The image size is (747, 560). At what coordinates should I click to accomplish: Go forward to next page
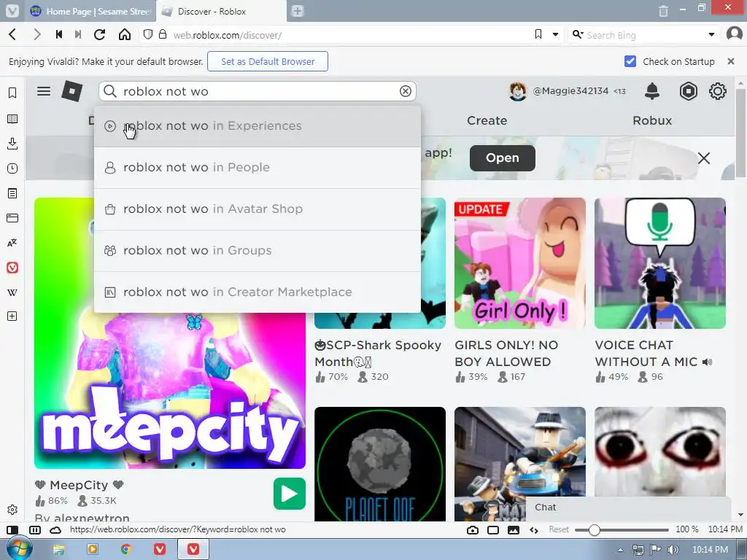pyautogui.click(x=36, y=34)
